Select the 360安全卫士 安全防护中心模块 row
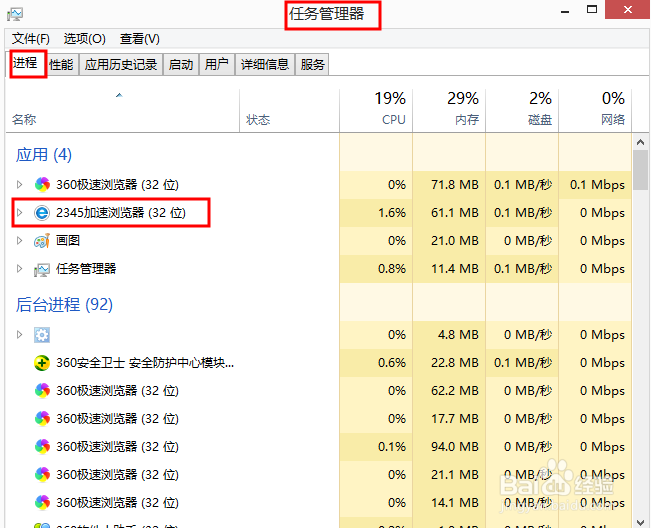 [x=318, y=363]
